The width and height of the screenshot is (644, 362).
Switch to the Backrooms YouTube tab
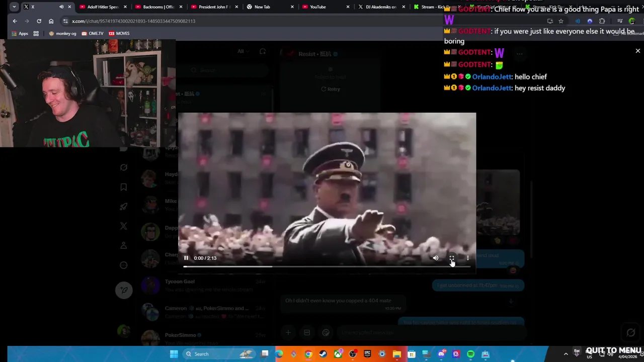point(158,7)
